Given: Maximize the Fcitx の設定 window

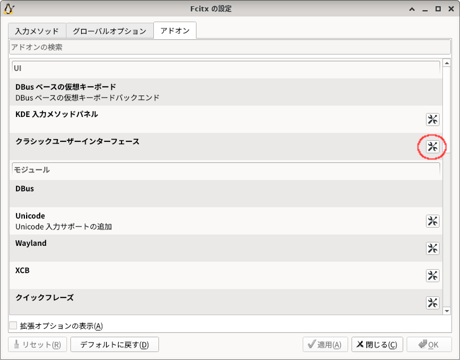Looking at the screenshot, I should [438, 9].
